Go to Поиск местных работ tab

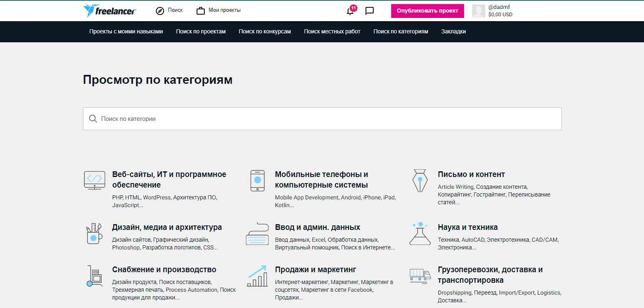(332, 31)
